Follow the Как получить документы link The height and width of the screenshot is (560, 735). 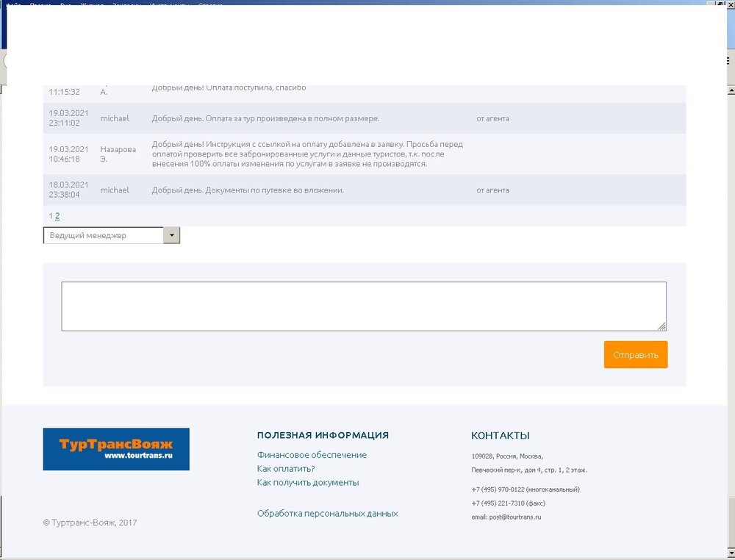308,483
